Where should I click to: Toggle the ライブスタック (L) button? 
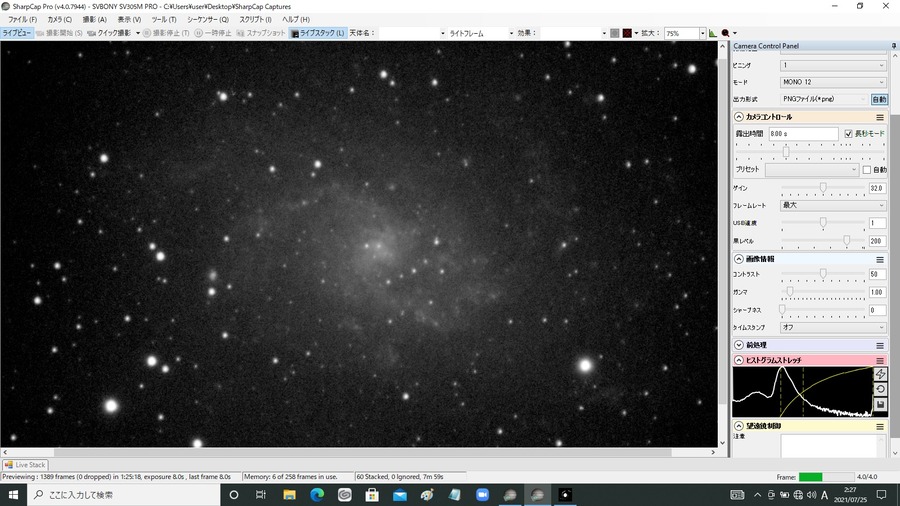click(x=317, y=33)
